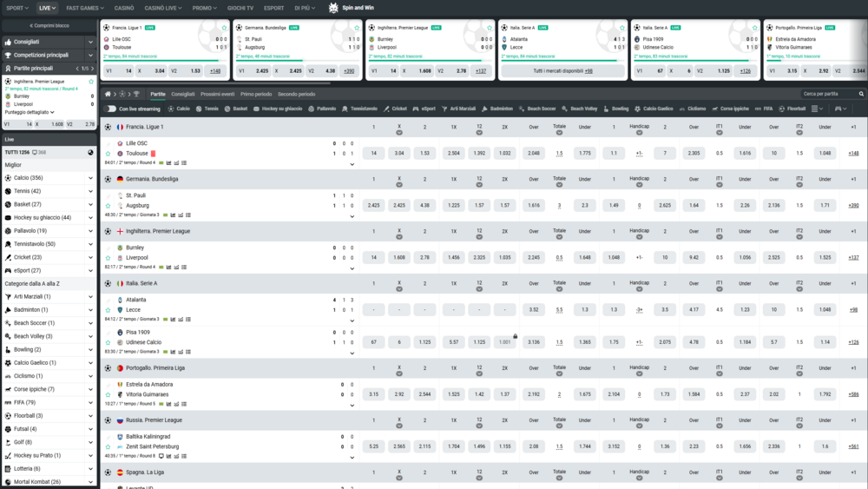Select Tennistavolo sport filter
This screenshot has height=489, width=868.
pyautogui.click(x=359, y=109)
